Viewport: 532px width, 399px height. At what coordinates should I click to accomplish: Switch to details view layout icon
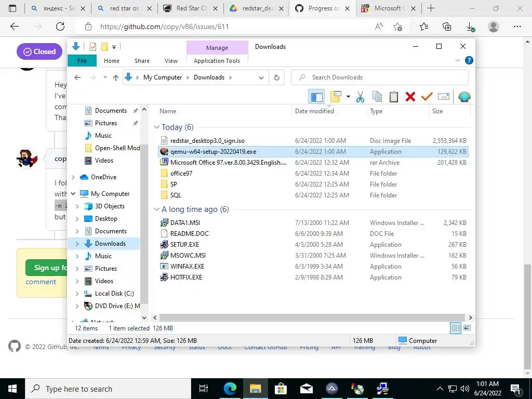click(456, 328)
